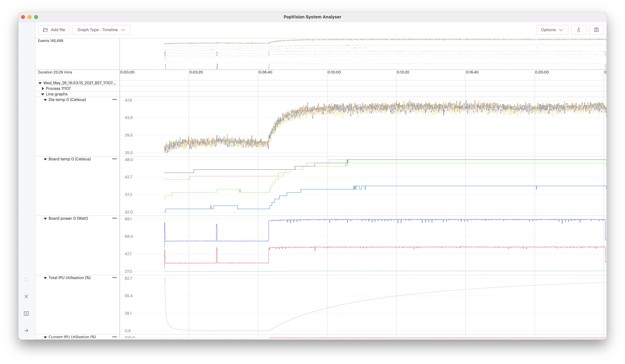Image resolution: width=625 pixels, height=364 pixels.
Task: Select the Current IPU Utilisation graph label
Action: (72, 337)
